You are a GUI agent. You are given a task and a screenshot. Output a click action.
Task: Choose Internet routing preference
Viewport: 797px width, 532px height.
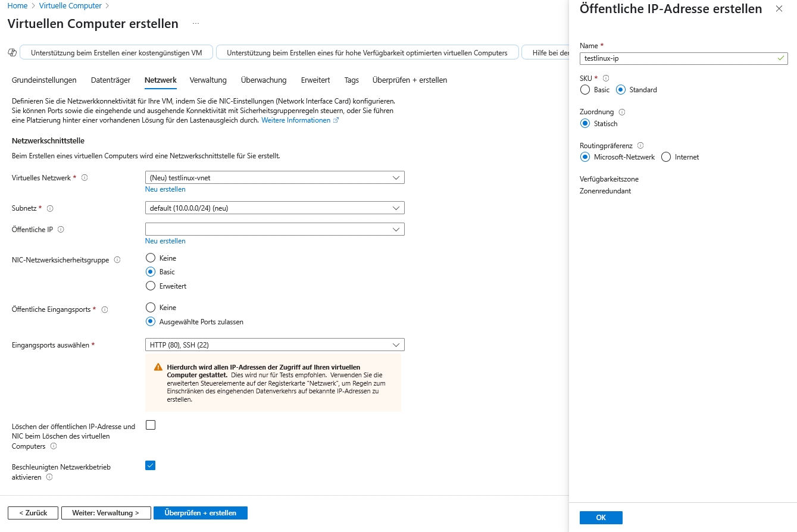coord(666,157)
